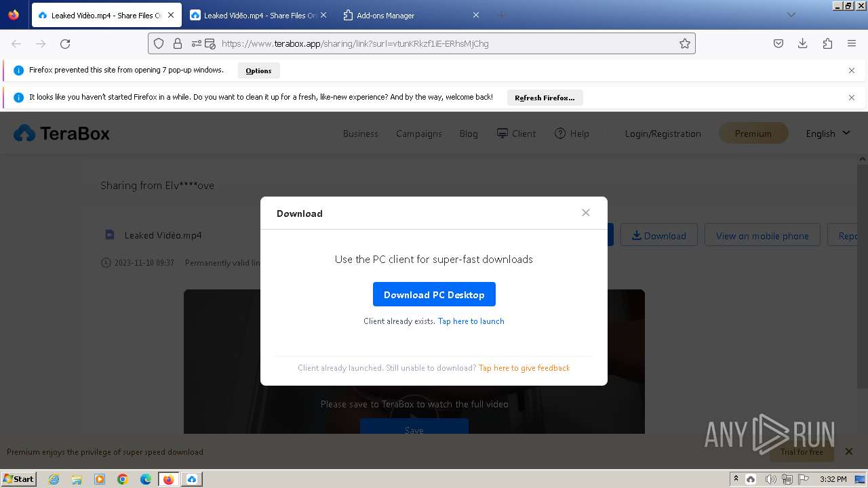The image size is (868, 488).
Task: Click View on mobile phone button
Action: tap(762, 235)
